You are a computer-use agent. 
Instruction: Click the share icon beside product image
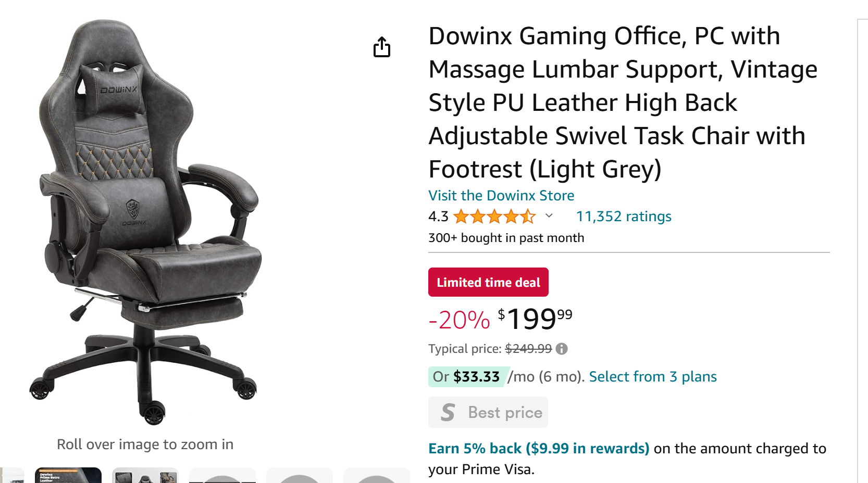[382, 47]
